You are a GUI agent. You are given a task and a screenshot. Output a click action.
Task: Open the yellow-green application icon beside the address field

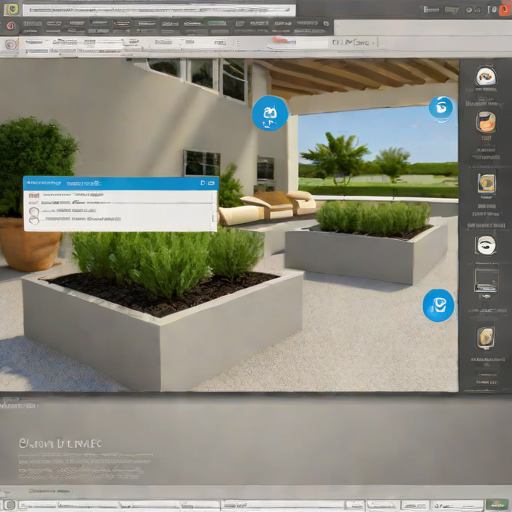[x=11, y=9]
